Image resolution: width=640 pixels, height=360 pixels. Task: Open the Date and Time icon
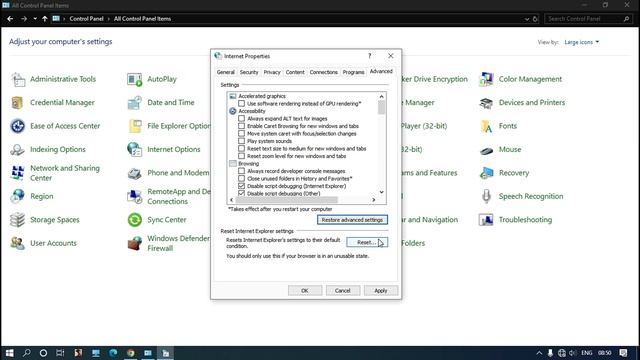pos(135,102)
